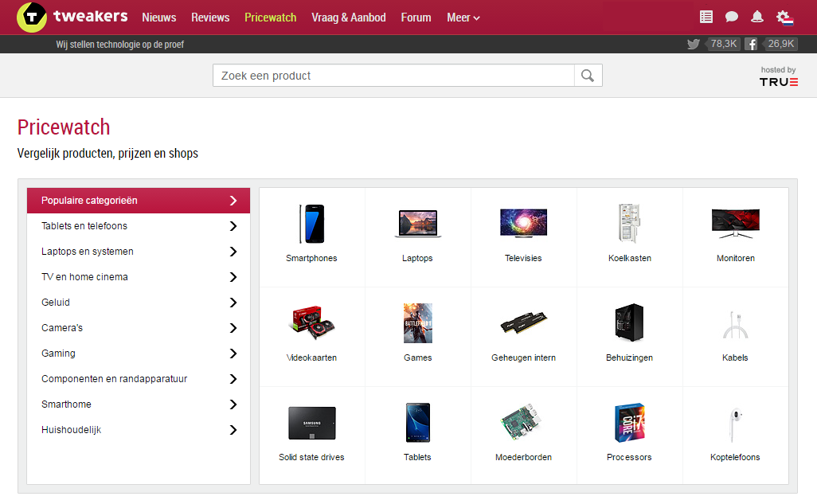Open the Processors category image

(x=629, y=423)
